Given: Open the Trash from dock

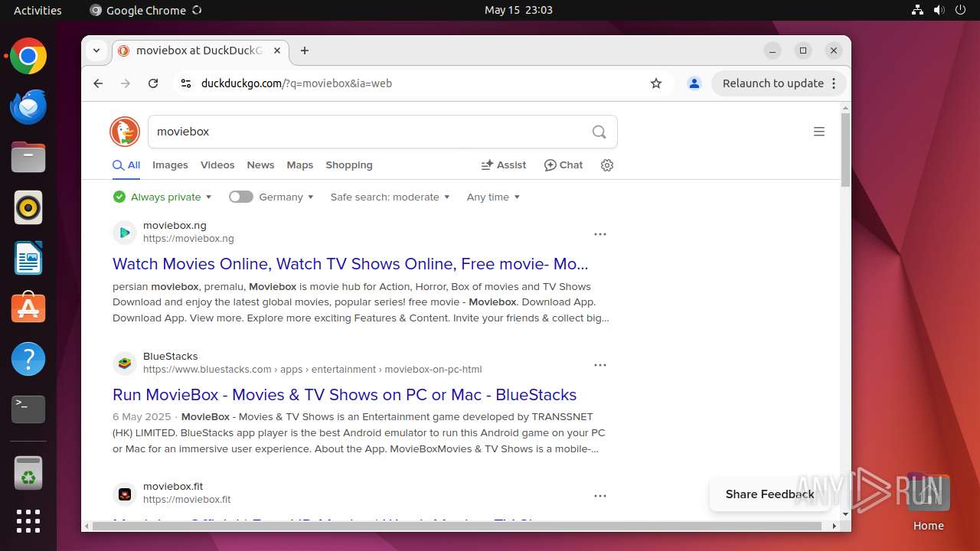Looking at the screenshot, I should click(x=28, y=473).
